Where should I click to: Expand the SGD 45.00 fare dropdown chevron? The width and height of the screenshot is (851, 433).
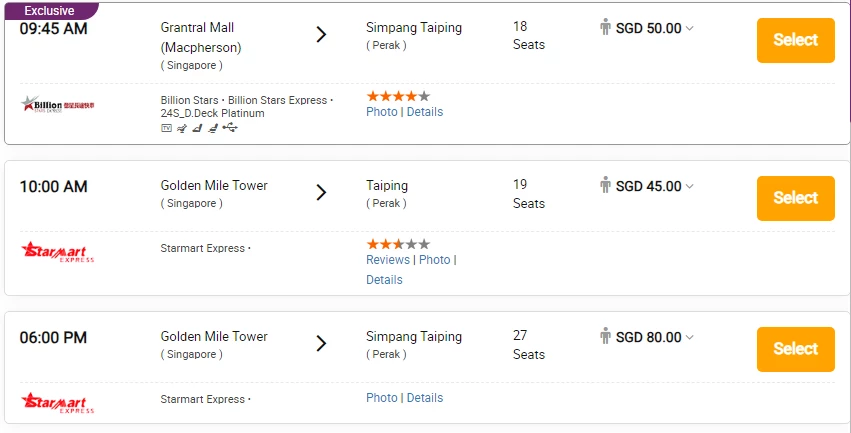[x=689, y=186]
